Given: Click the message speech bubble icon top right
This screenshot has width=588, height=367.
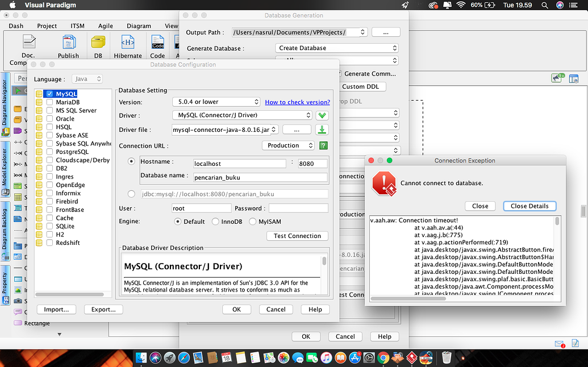Looking at the screenshot, I should (x=558, y=78).
